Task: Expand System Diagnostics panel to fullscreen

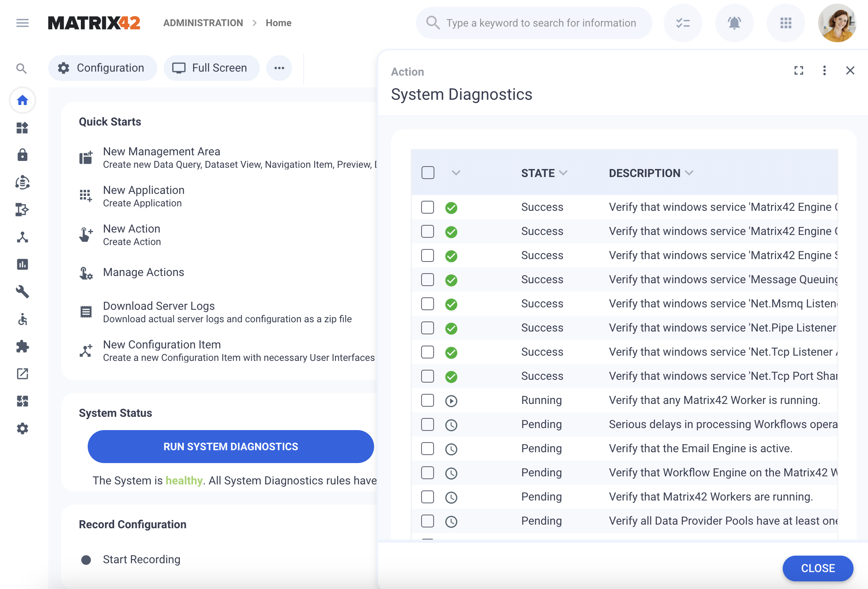Action: 799,71
